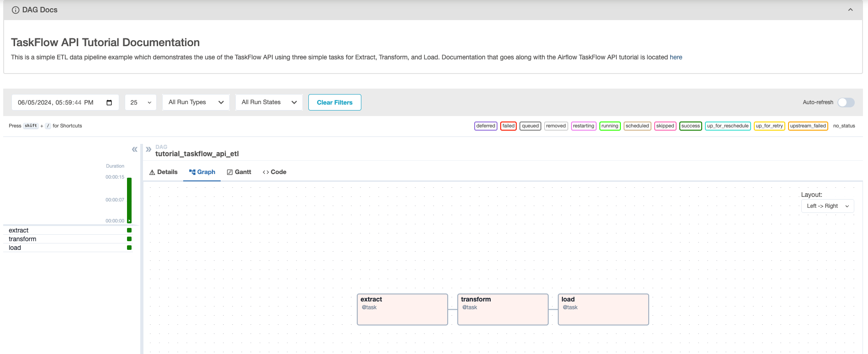Expand the details panel with double-right chevron
This screenshot has height=354, width=868.
[x=148, y=149]
